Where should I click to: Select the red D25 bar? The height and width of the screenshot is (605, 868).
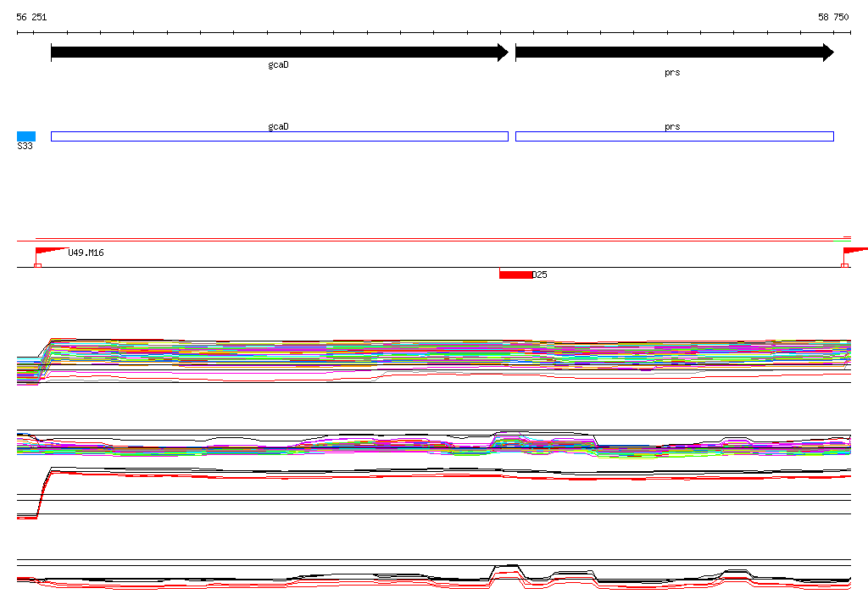[x=515, y=274]
